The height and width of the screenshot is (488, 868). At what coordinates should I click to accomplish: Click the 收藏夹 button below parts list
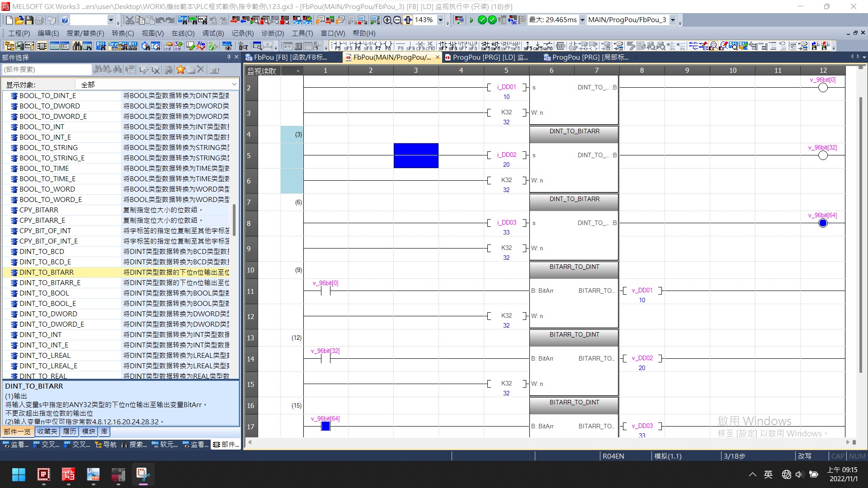[x=47, y=432]
